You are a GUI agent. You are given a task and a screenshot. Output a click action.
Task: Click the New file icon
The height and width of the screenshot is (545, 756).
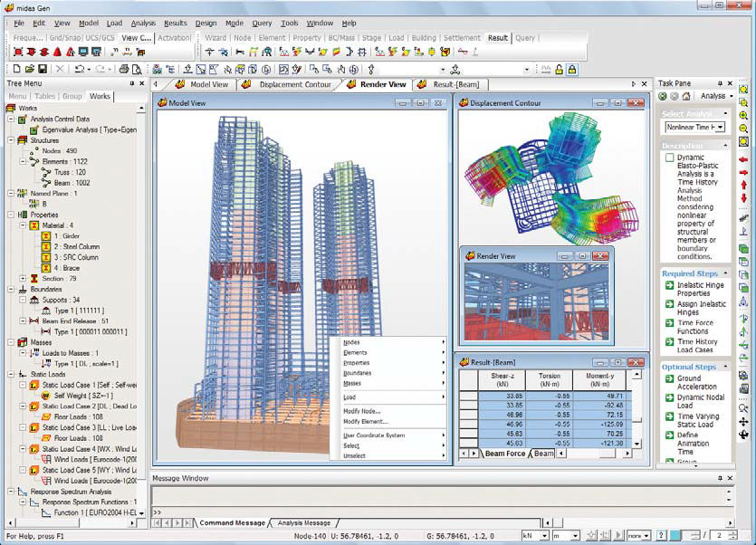[17, 69]
